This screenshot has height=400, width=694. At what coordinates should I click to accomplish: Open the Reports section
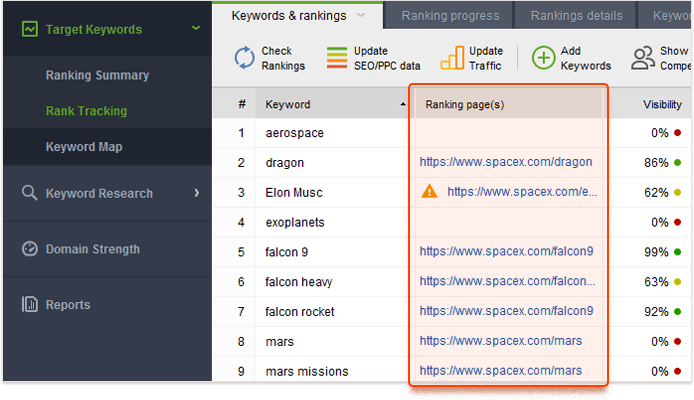point(68,304)
